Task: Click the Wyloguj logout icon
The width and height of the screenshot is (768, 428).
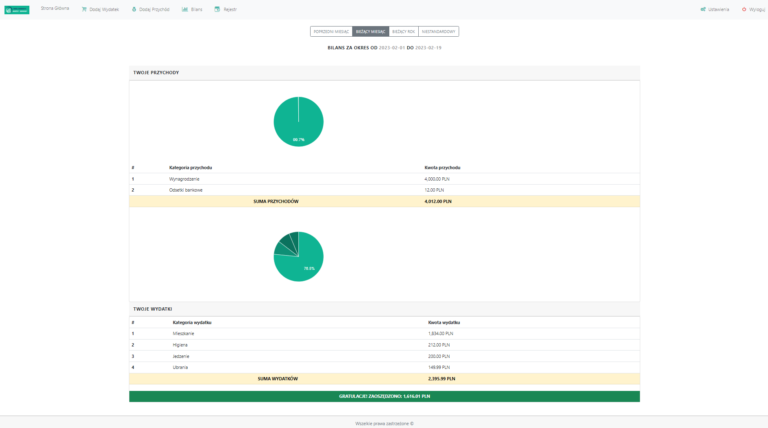Action: click(x=744, y=9)
